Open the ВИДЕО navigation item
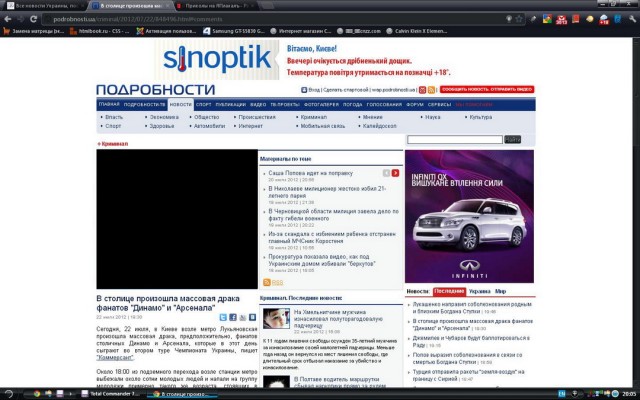Viewport: 640px width, 400px height. click(258, 104)
